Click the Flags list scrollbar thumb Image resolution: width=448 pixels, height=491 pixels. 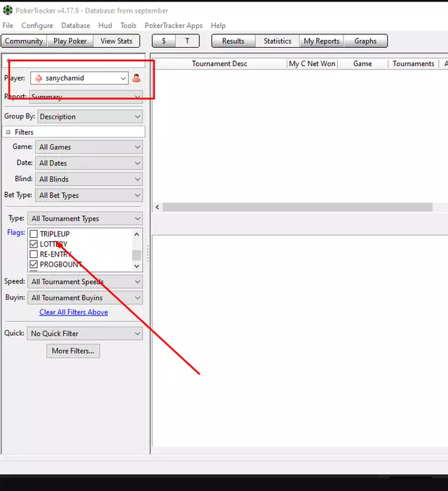point(137,255)
